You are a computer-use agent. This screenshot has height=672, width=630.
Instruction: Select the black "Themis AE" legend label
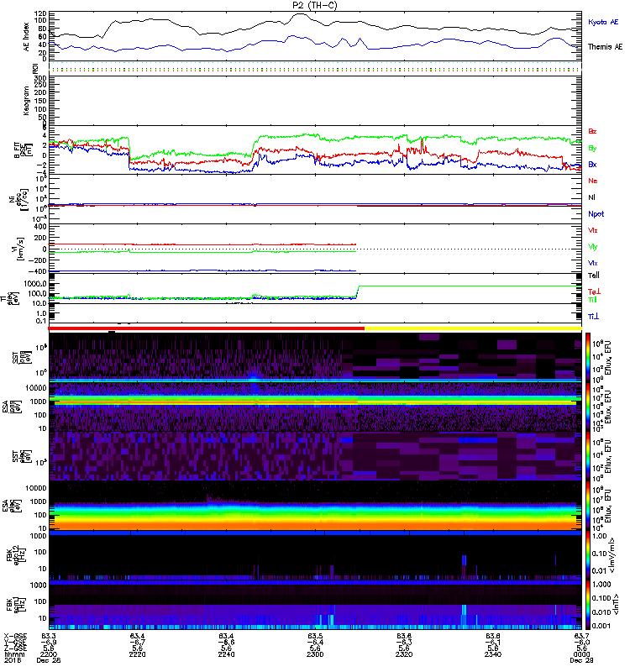pos(605,47)
